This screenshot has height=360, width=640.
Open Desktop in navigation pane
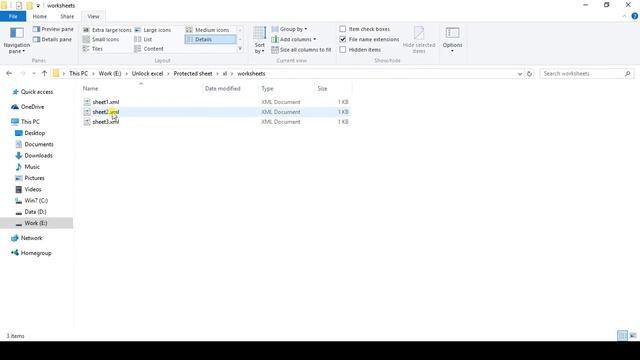click(30, 133)
